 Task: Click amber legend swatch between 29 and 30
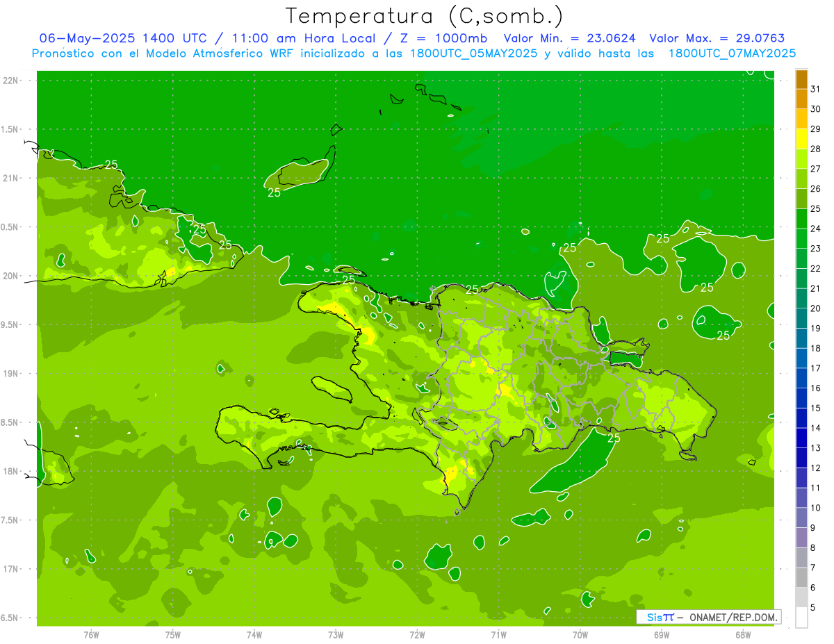click(801, 119)
